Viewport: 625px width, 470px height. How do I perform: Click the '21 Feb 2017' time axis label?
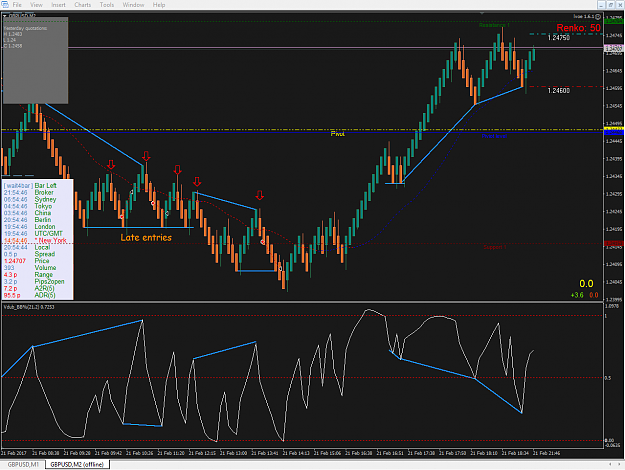(14, 453)
